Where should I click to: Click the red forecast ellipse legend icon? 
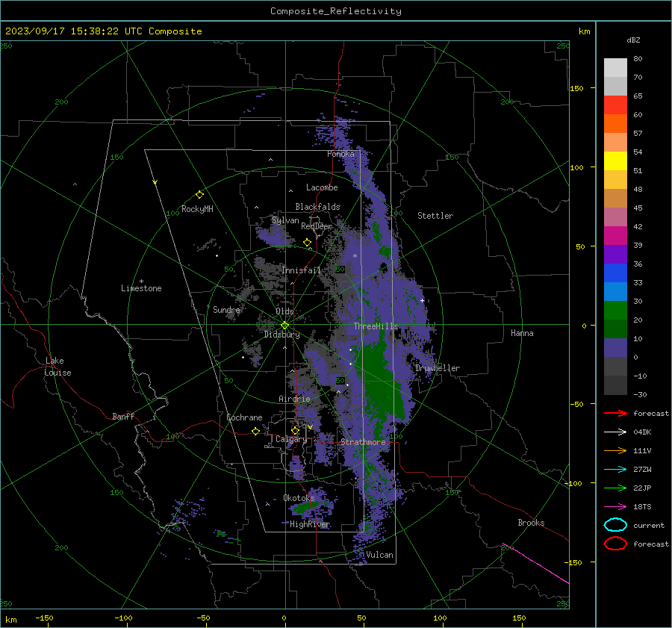point(615,544)
